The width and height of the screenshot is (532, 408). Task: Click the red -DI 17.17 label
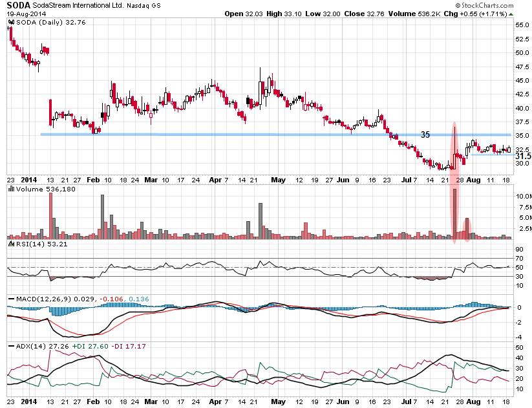click(x=129, y=346)
